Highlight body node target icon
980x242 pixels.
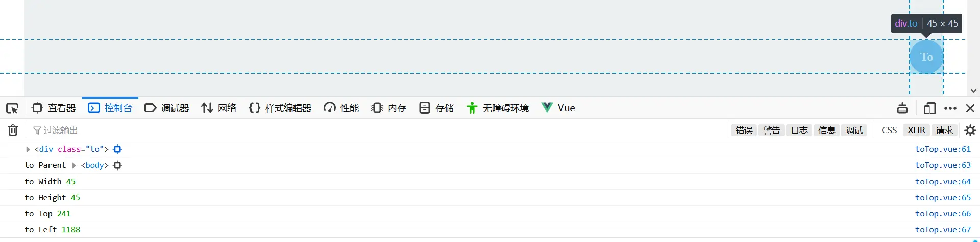(117, 165)
